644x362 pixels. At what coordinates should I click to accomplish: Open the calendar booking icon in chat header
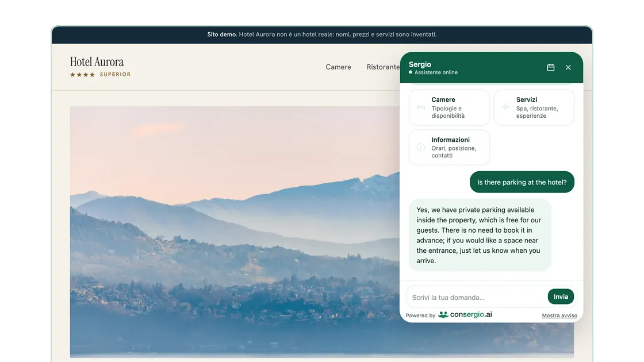coord(550,67)
